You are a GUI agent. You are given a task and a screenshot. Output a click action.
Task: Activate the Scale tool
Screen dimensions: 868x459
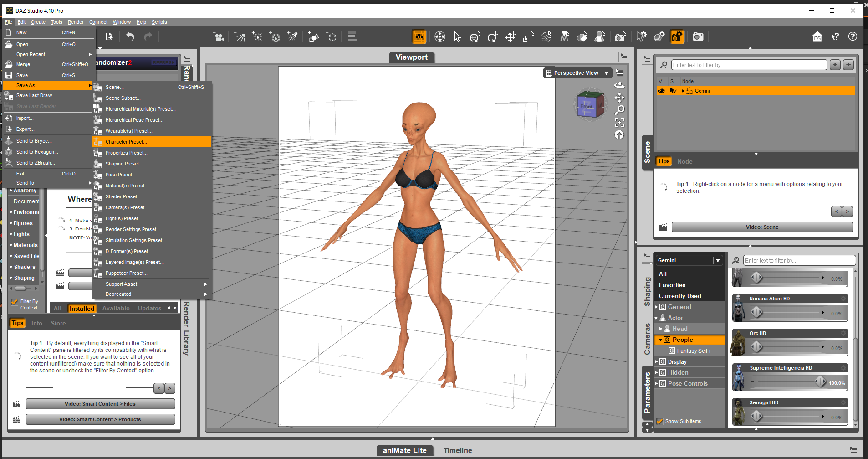528,37
